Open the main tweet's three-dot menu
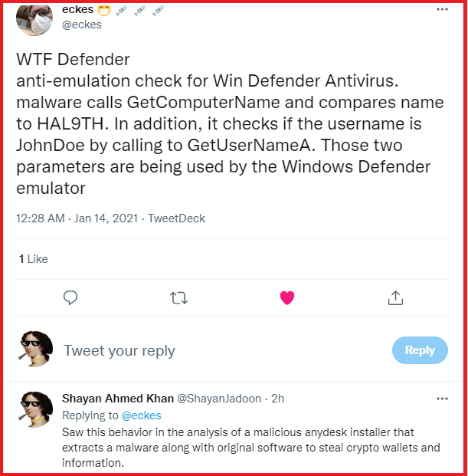Screen dimensions: 468x476 [x=442, y=9]
